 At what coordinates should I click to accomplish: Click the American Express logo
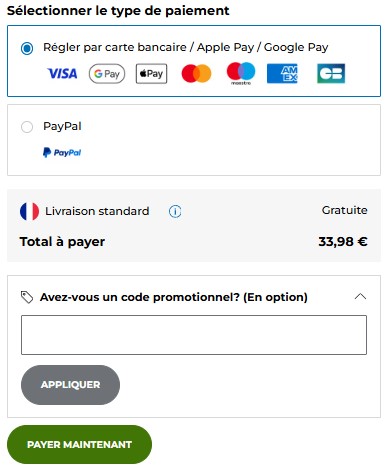pos(282,74)
